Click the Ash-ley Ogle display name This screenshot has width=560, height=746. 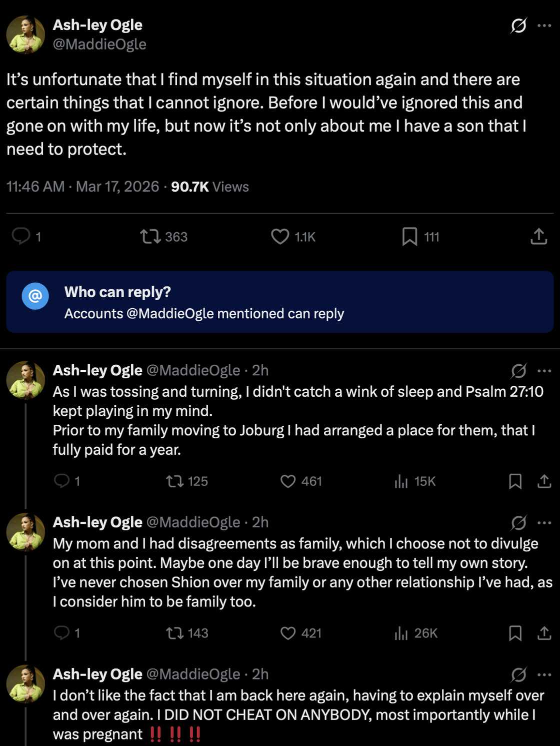[x=98, y=25]
